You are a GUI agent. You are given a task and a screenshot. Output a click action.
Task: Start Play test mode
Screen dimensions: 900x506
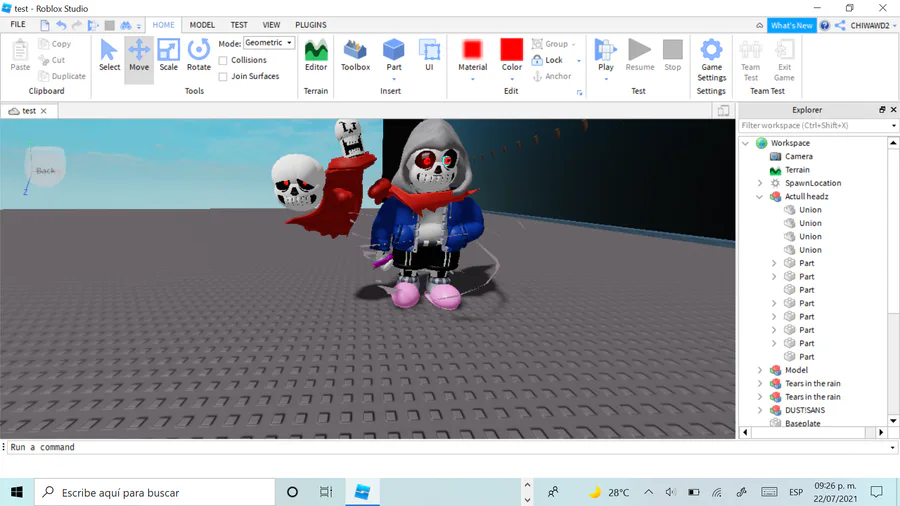[606, 53]
